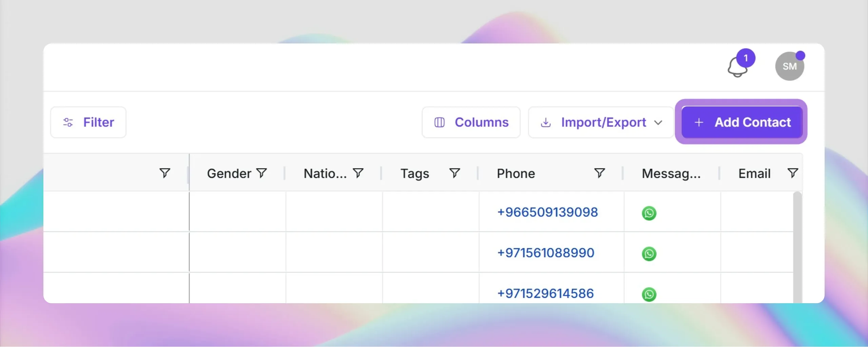Open WhatsApp for contact +971561088990
The width and height of the screenshot is (868, 347).
[649, 254]
